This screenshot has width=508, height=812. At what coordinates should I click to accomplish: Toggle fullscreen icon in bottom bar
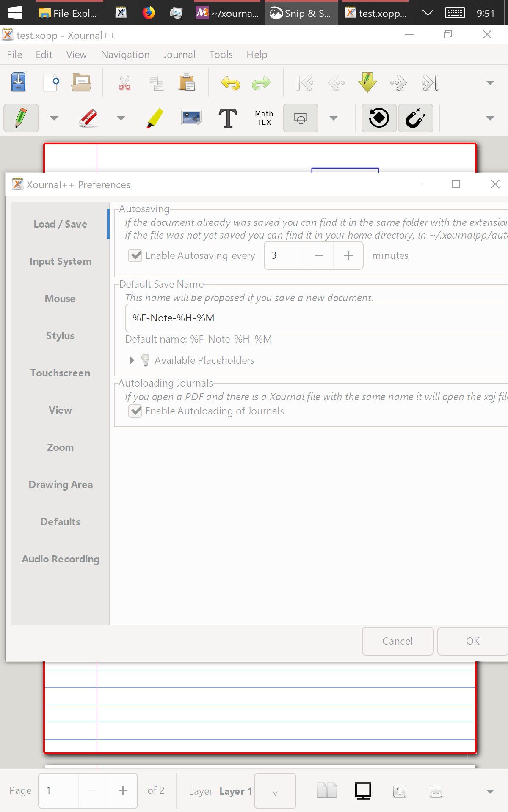pos(436,791)
